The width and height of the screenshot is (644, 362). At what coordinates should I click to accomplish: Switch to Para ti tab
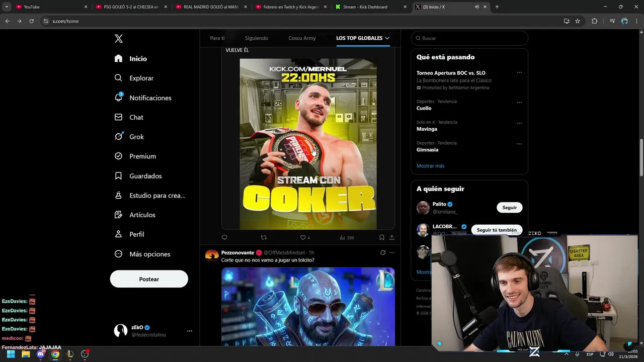click(x=217, y=38)
